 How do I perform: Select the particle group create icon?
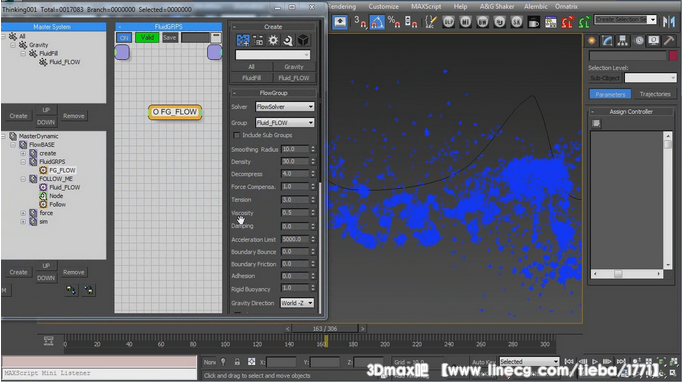pos(243,41)
